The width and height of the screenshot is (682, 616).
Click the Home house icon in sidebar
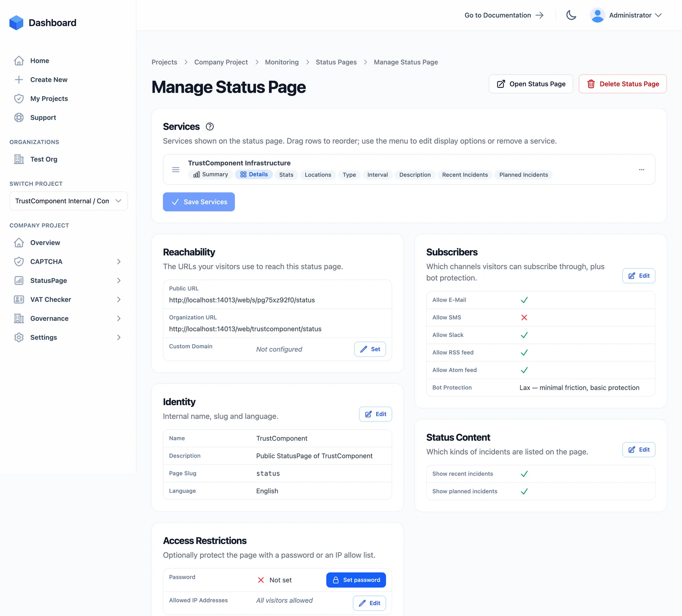pos(19,61)
